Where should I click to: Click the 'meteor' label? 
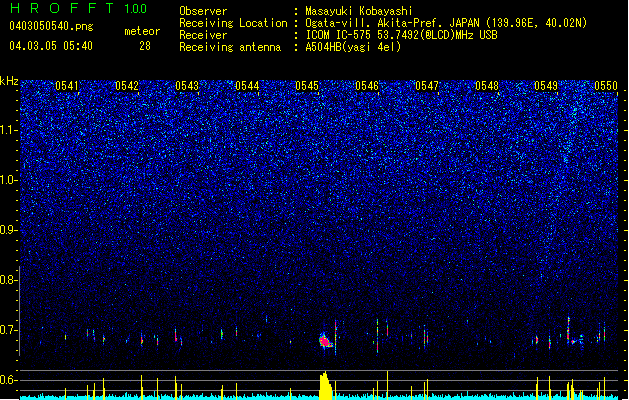pyautogui.click(x=142, y=31)
